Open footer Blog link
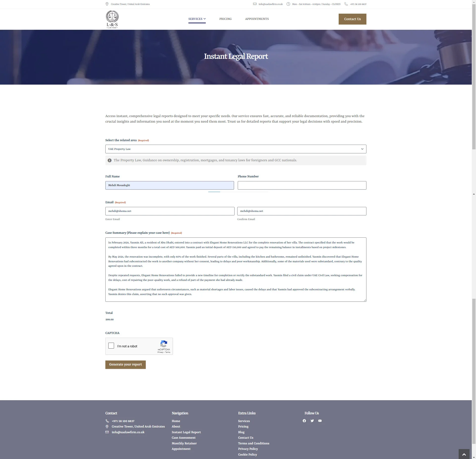The width and height of the screenshot is (476, 459). 241,432
